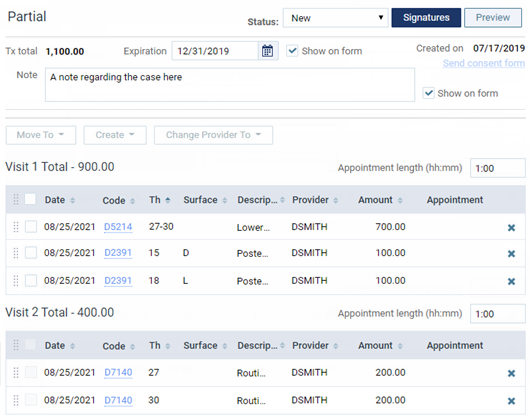530x418 pixels.
Task: Expand the Move To dropdown
Action: pos(41,135)
